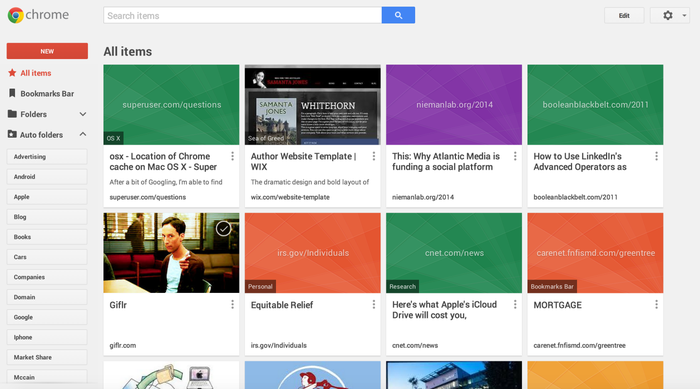Viewport: 700px width, 389px height.
Task: Toggle the checkmark on Giflr thumbnail
Action: (224, 229)
